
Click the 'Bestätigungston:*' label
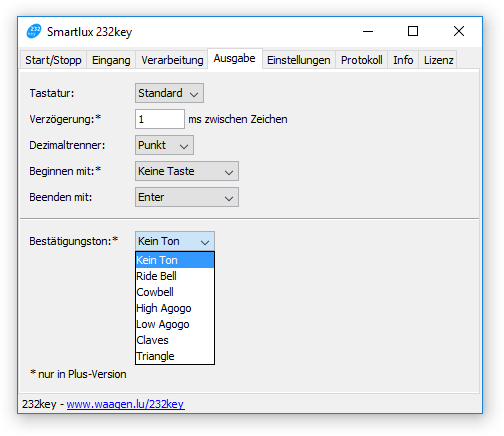tap(74, 241)
